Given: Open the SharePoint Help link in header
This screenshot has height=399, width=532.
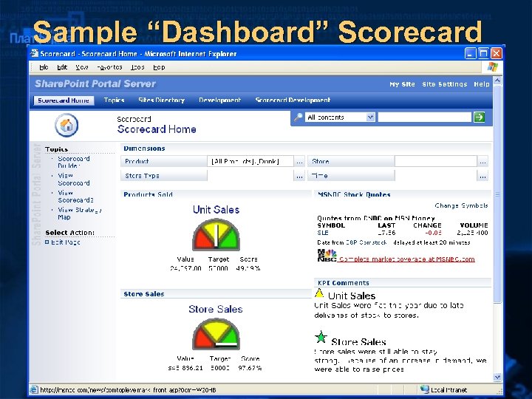Looking at the screenshot, I should [x=482, y=84].
